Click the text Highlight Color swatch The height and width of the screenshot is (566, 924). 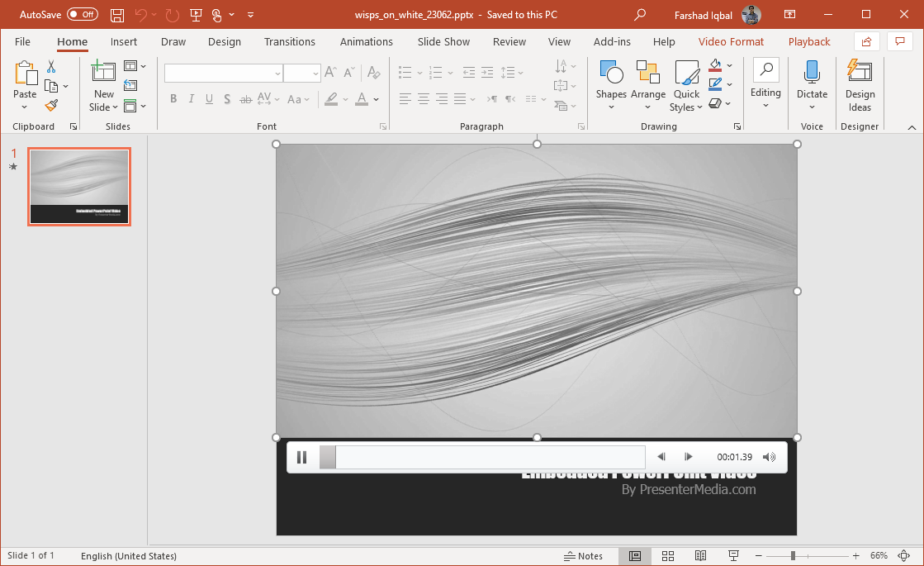point(331,99)
